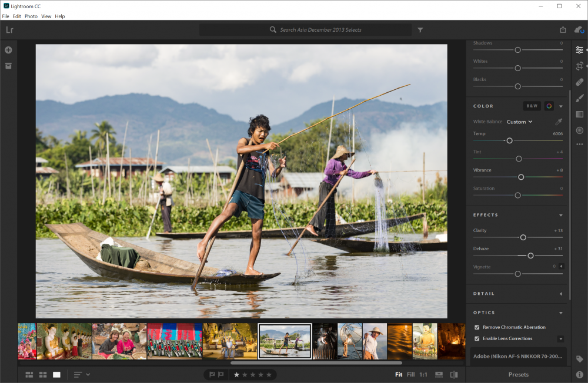Switch to square grid view

43,375
